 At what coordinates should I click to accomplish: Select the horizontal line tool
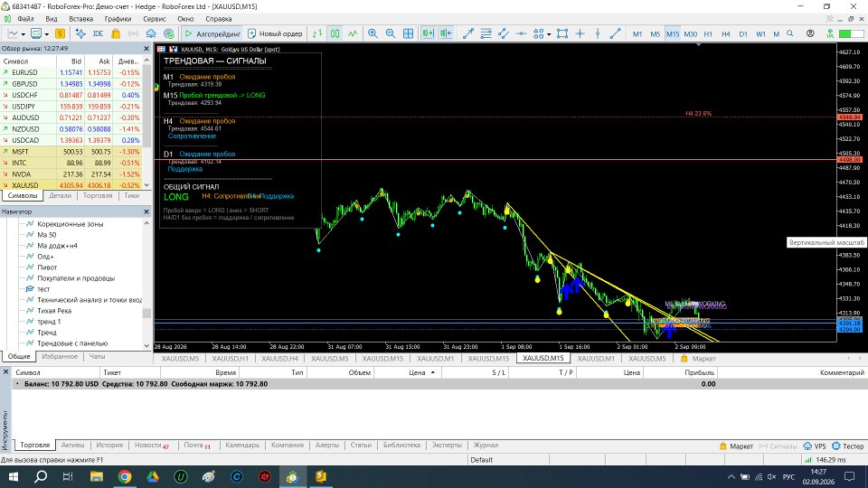(x=521, y=33)
